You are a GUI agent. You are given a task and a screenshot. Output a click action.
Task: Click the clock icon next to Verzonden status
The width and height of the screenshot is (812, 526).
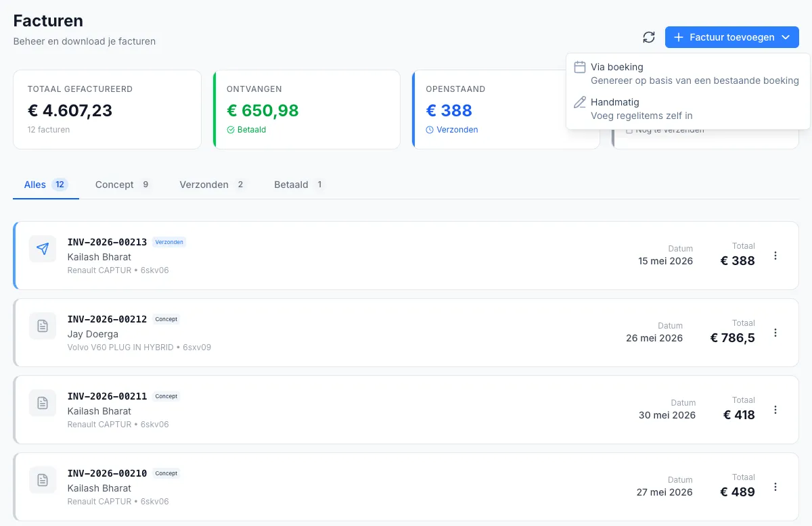(x=430, y=130)
